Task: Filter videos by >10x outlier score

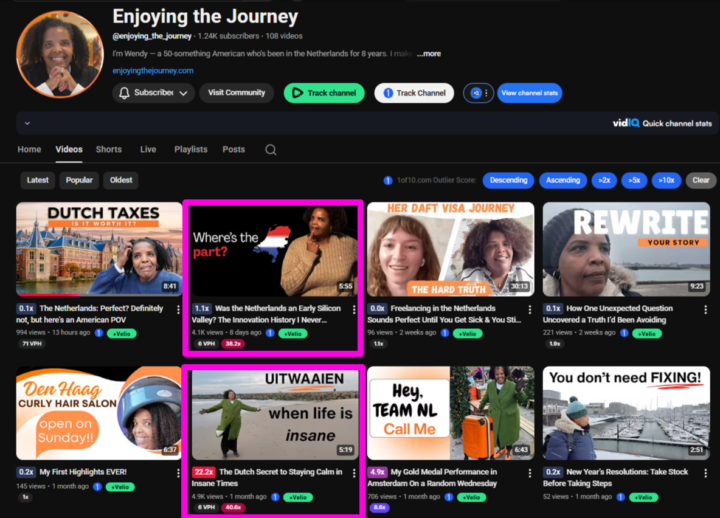Action: point(666,180)
